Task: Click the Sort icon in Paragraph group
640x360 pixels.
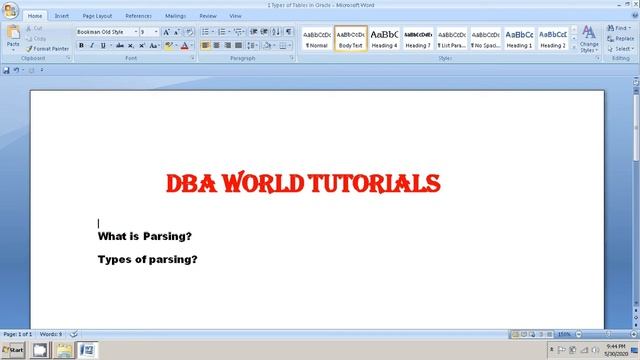Action: pos(276,32)
